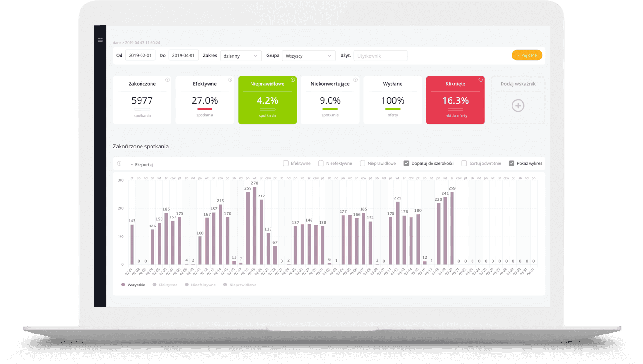
Task: Expand the Eksportuj dropdown
Action: tap(141, 164)
